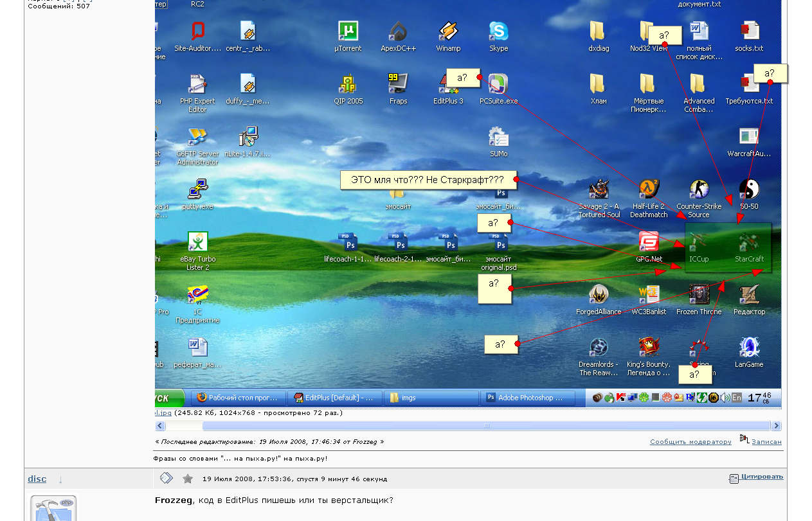Click the StarCraft desktop icon
812x521 pixels.
pos(749,243)
